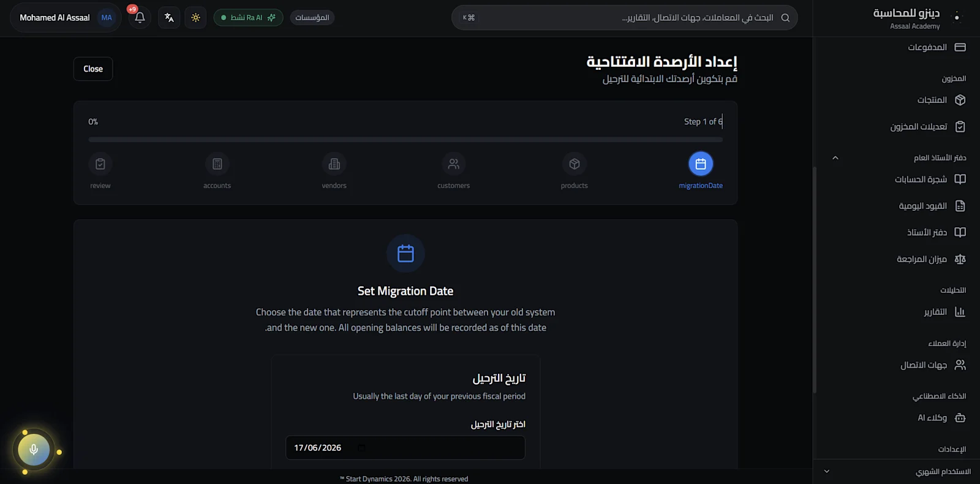Jump to the vendors step icon
This screenshot has height=484, width=980.
click(x=334, y=164)
